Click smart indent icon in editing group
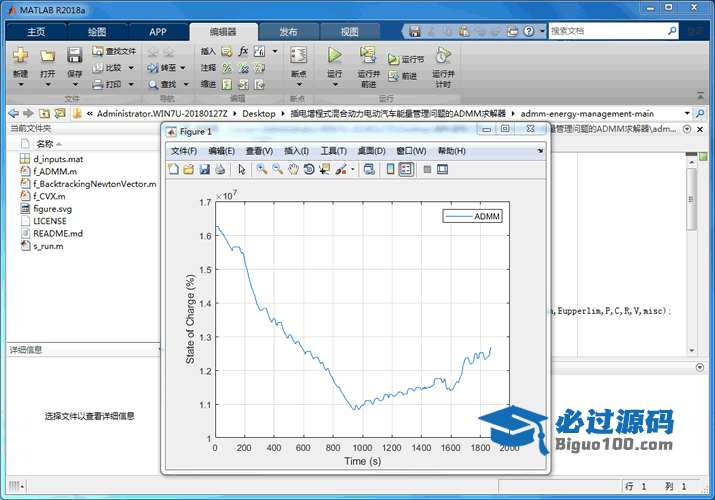Image resolution: width=715 pixels, height=500 pixels. pyautogui.click(x=227, y=84)
